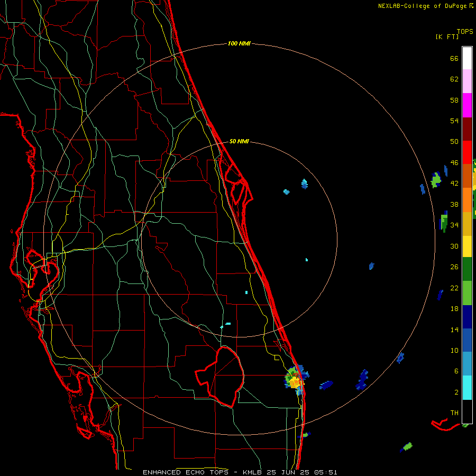Pick the cyan swatch beside 2
Viewport: 476px width, 476px height.
(467, 388)
